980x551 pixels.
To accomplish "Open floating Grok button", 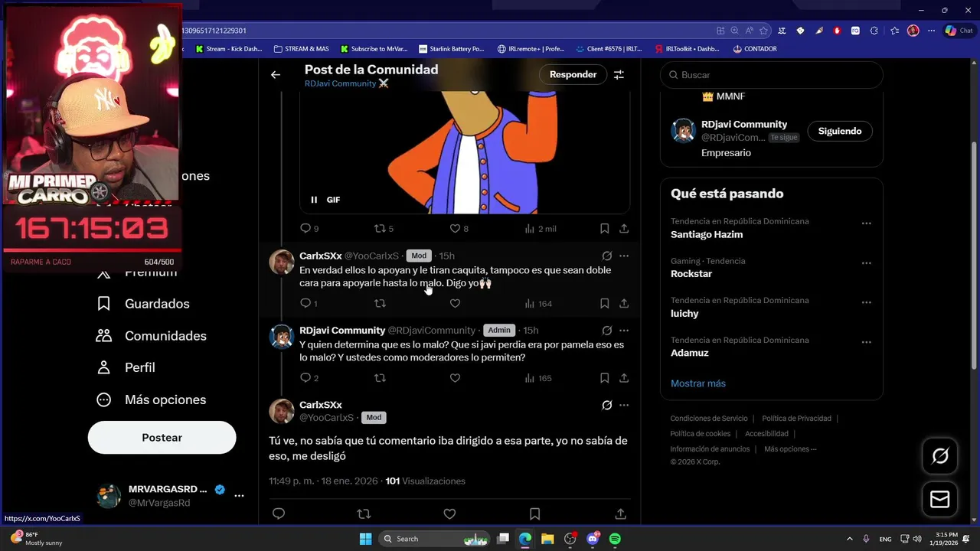I will (939, 457).
